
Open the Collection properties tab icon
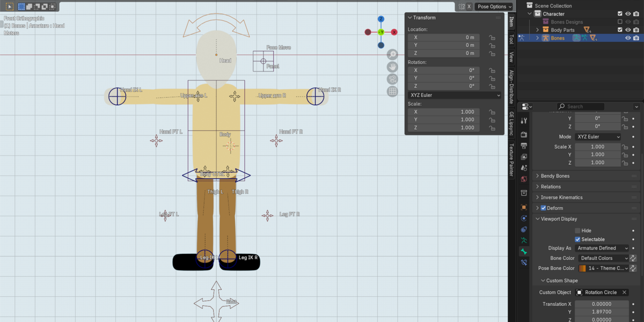click(x=524, y=193)
